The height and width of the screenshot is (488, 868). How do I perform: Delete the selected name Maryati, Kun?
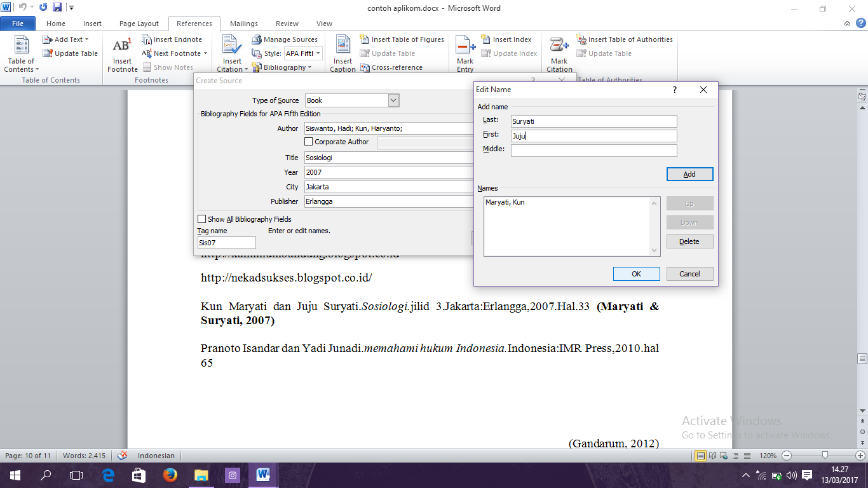tap(689, 241)
